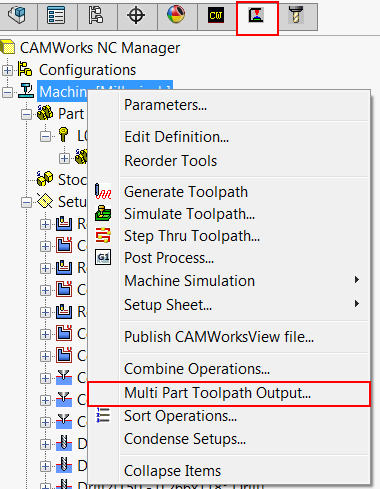Expand the first rough mill operation under Setup
The height and width of the screenshot is (489, 380).
(45, 224)
